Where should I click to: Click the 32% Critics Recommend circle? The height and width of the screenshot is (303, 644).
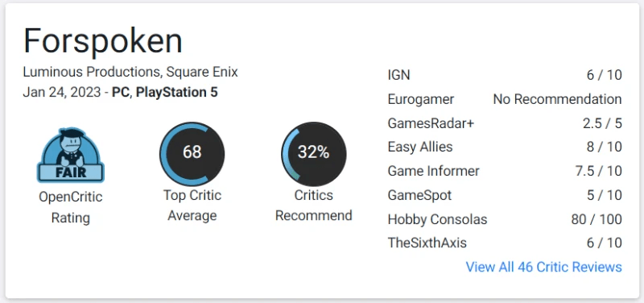[x=314, y=154]
